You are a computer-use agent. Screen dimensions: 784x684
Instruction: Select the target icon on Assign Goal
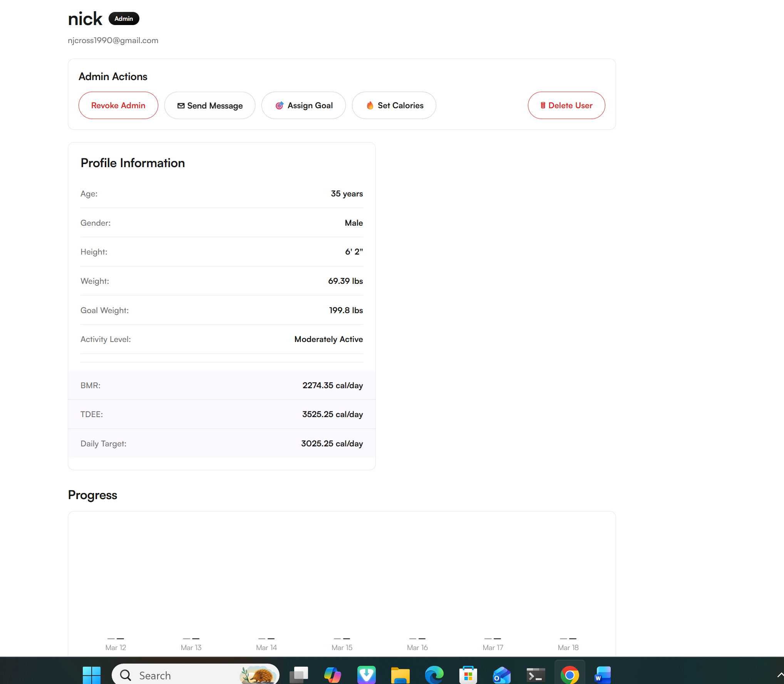coord(280,105)
